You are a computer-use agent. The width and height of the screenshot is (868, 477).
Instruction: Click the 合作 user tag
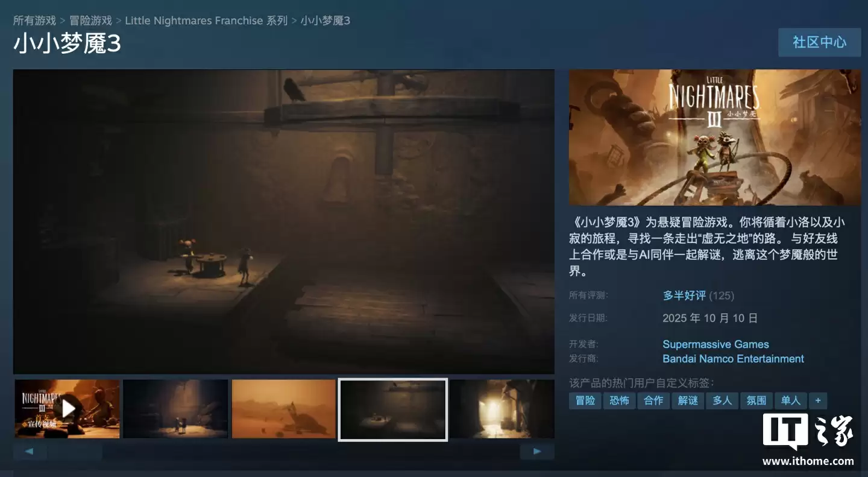[653, 400]
